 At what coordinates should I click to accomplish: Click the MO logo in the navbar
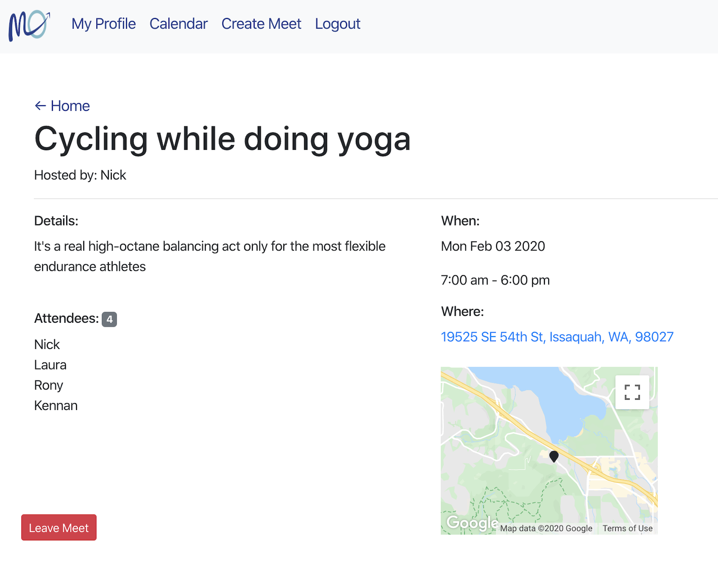(29, 26)
